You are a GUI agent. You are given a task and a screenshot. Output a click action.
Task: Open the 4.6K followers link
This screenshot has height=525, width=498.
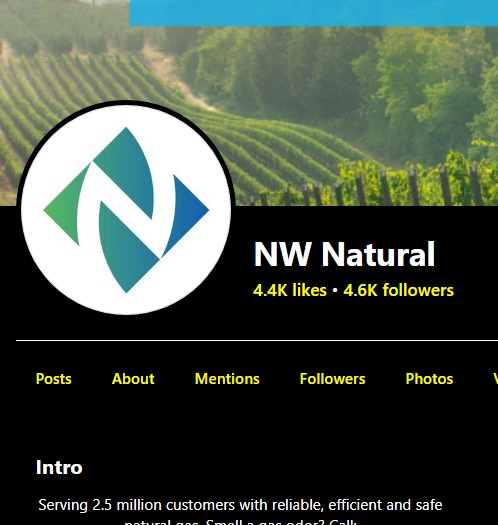[x=399, y=290]
